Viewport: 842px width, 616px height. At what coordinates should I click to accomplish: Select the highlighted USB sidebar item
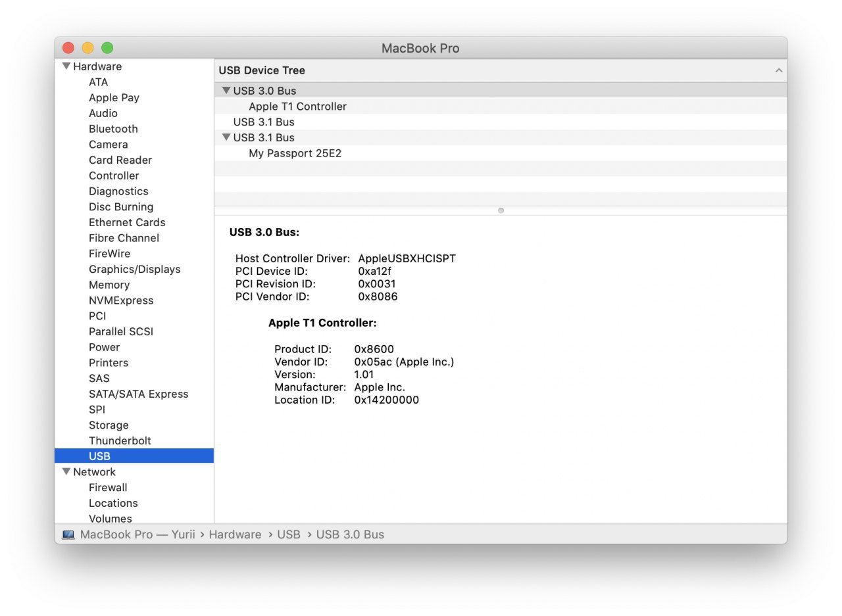pyautogui.click(x=134, y=456)
